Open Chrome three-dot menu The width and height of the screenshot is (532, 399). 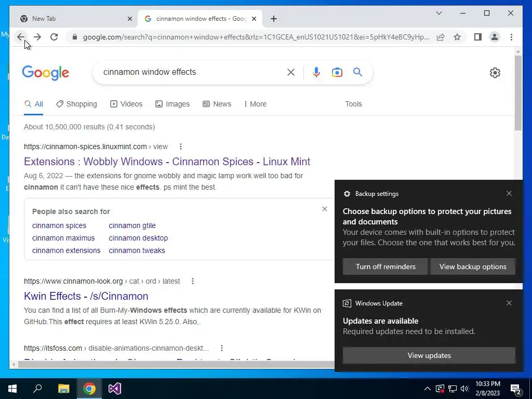[511, 37]
